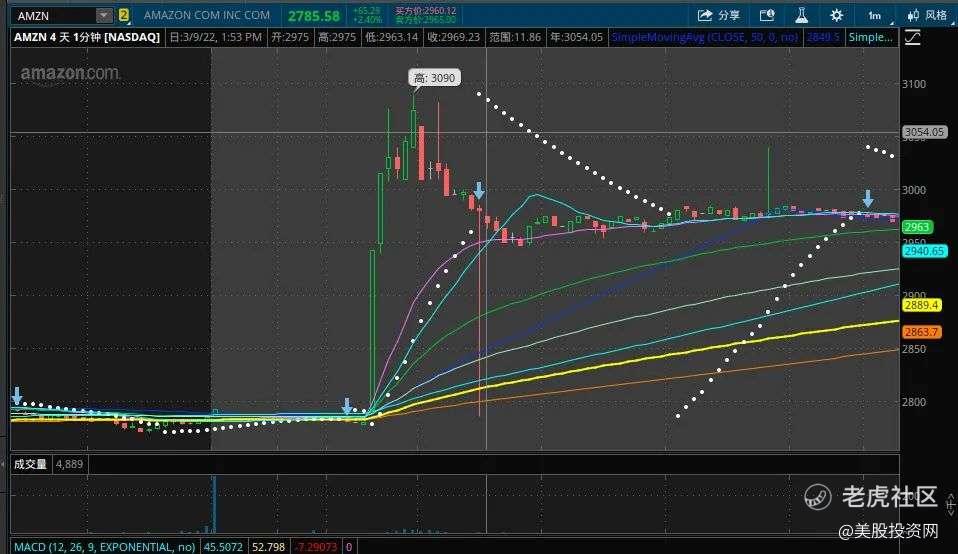Click the 开:2975 open value
This screenshot has width=958, height=554.
(290, 37)
